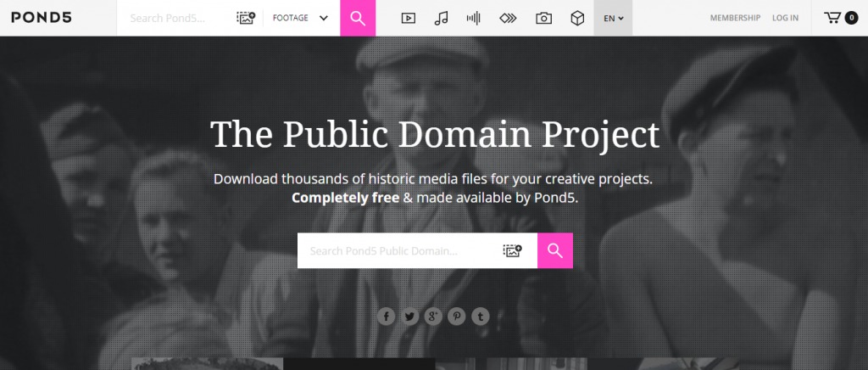868x370 pixels.
Task: Browse 3D models cube icon
Action: point(577,18)
